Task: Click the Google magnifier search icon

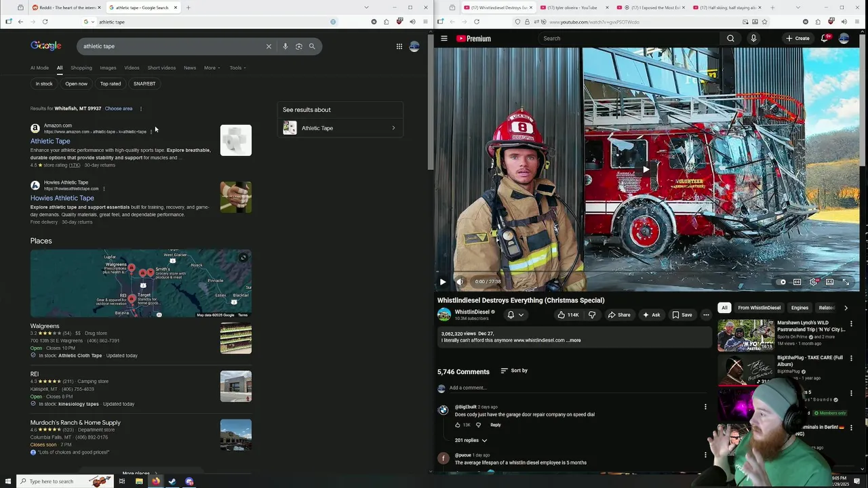Action: (312, 46)
